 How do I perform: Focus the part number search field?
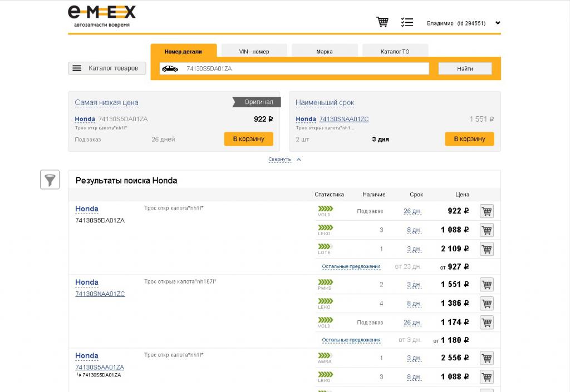[x=294, y=68]
